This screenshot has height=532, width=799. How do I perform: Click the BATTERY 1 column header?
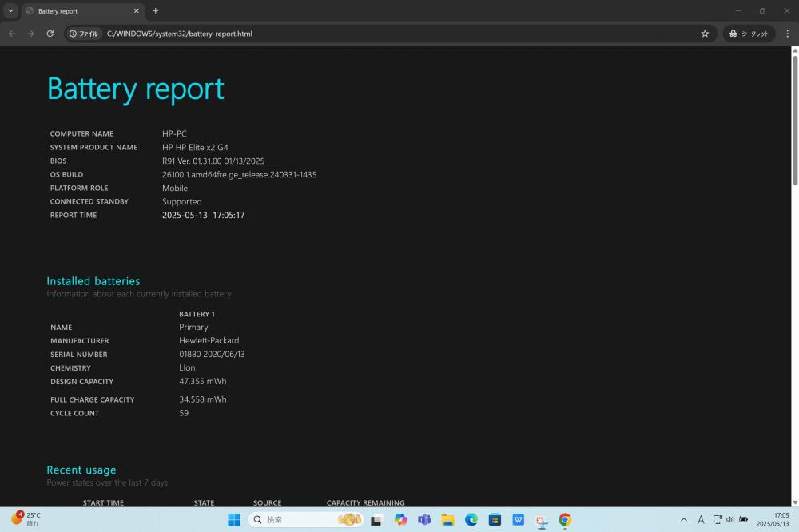197,314
